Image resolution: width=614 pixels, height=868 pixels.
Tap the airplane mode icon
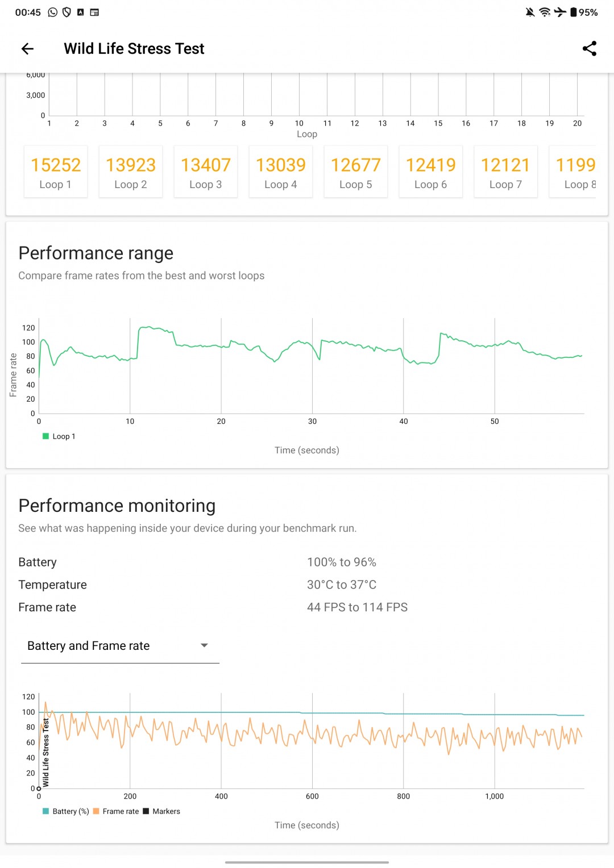click(560, 12)
